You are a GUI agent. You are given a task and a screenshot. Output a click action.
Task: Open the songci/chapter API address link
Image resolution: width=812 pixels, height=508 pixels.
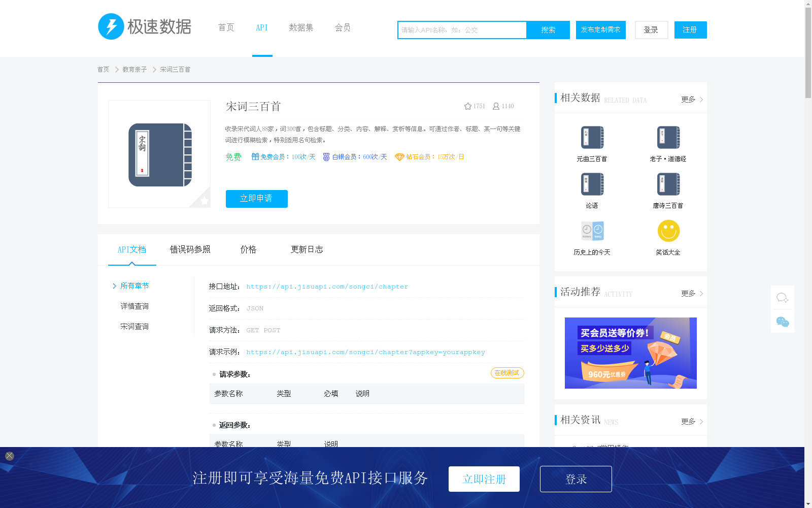point(327,287)
